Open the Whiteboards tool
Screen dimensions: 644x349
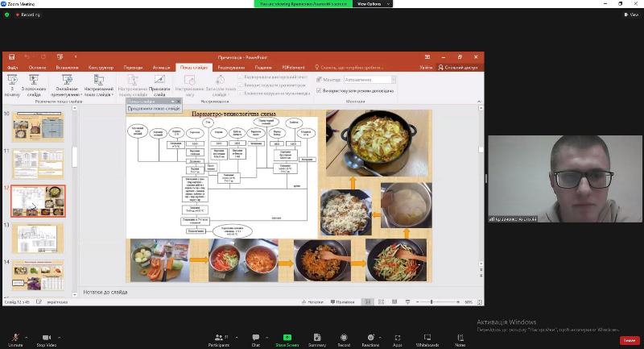(427, 337)
